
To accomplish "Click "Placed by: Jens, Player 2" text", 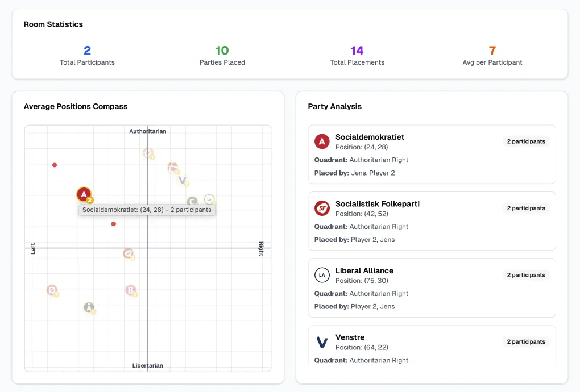I will (354, 173).
